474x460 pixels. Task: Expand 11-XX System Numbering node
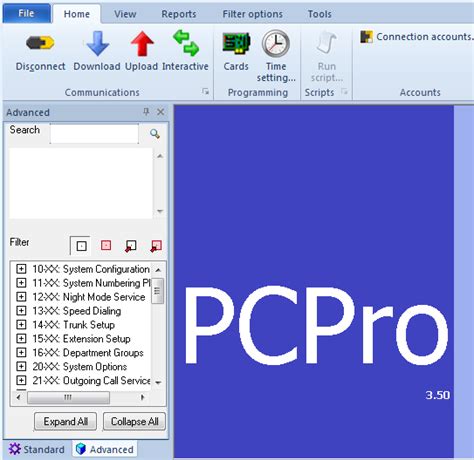(21, 283)
